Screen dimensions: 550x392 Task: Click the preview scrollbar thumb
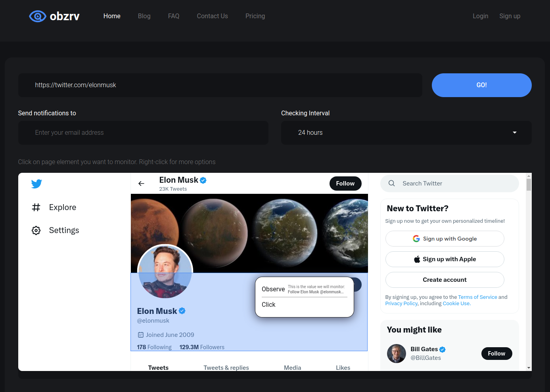click(x=529, y=185)
